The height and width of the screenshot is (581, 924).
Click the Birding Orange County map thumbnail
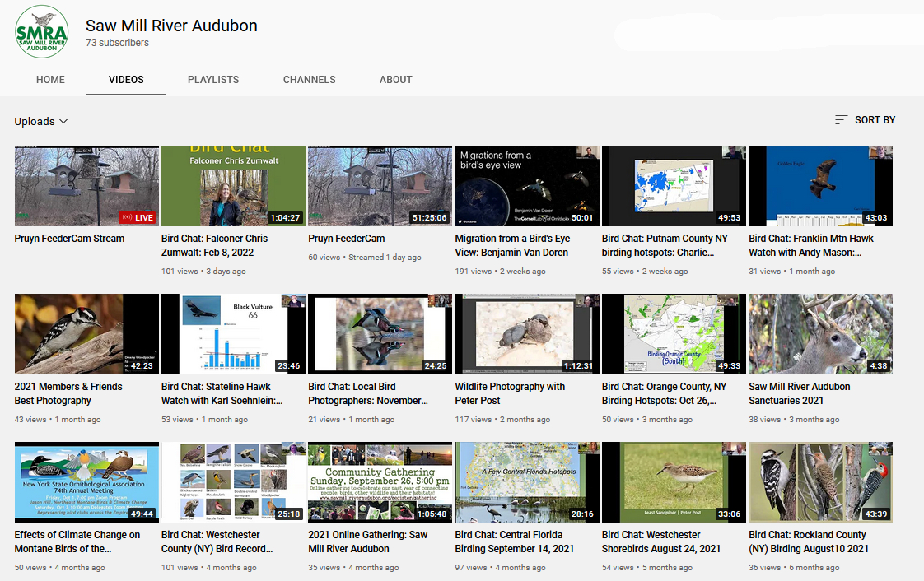coord(674,334)
